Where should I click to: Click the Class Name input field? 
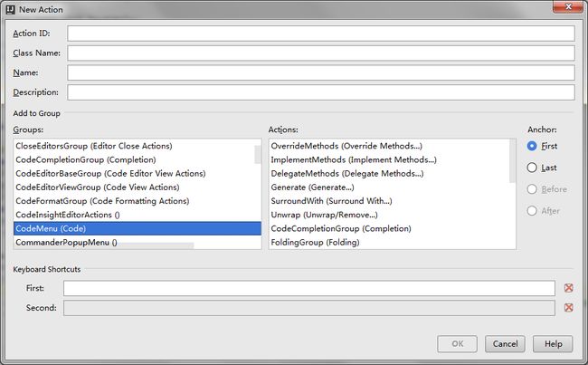pyautogui.click(x=321, y=53)
